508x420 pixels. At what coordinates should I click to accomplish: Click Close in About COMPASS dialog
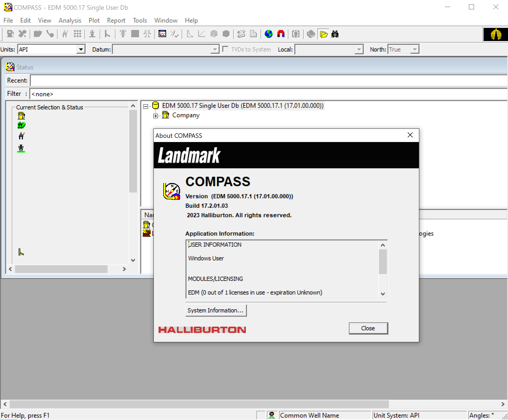(368, 328)
